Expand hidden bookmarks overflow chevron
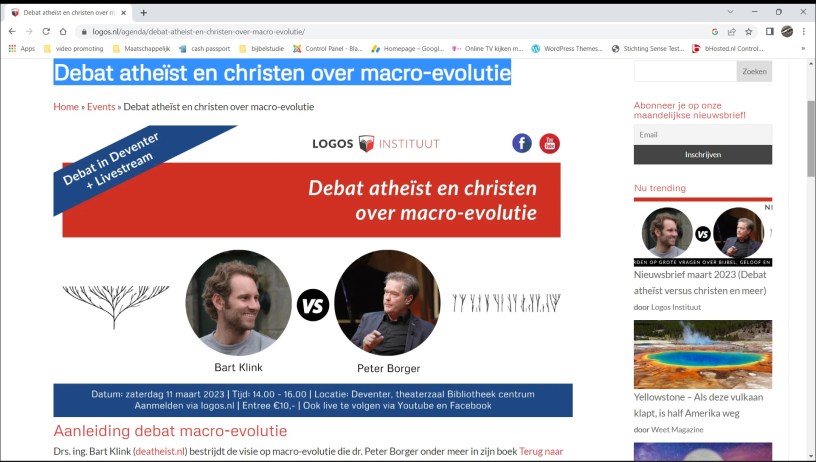Screen dimensions: 816x462 (803, 48)
